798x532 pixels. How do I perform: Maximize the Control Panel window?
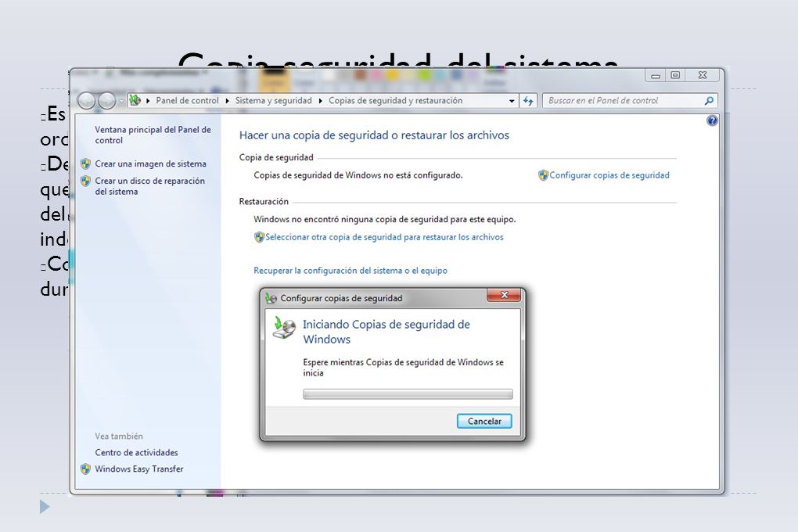(675, 75)
